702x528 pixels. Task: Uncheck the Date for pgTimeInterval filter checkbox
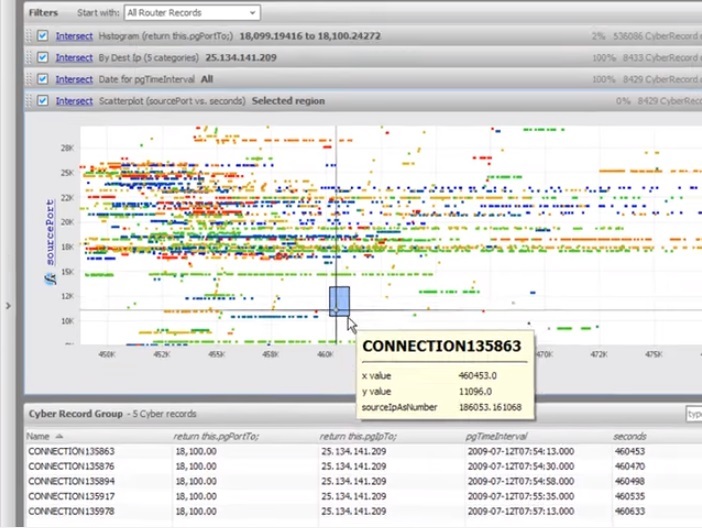[43, 79]
